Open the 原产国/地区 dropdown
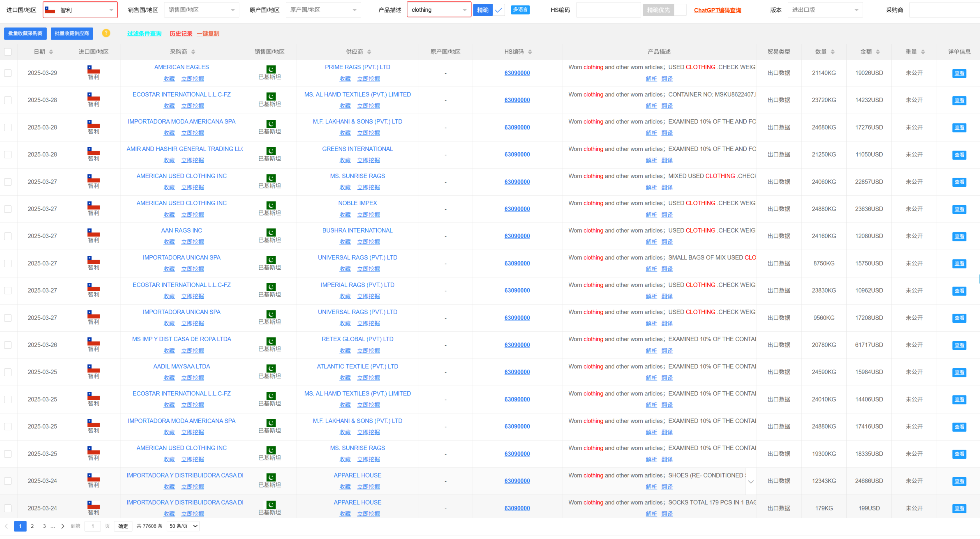The width and height of the screenshot is (980, 539). pos(323,10)
